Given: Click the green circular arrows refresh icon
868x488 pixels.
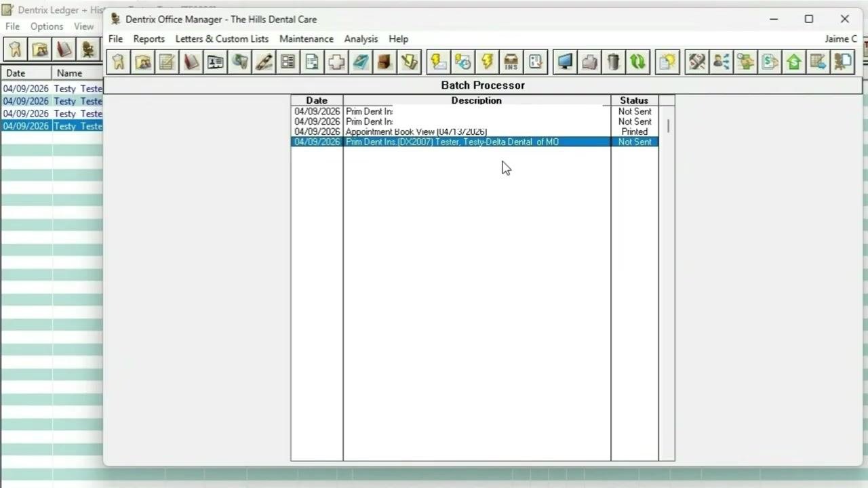Looking at the screenshot, I should pyautogui.click(x=637, y=62).
